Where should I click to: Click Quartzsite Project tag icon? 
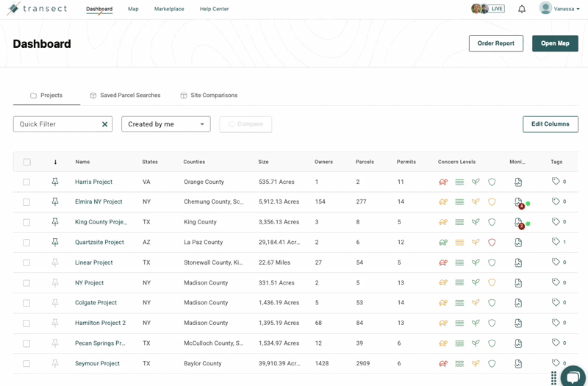pos(556,242)
